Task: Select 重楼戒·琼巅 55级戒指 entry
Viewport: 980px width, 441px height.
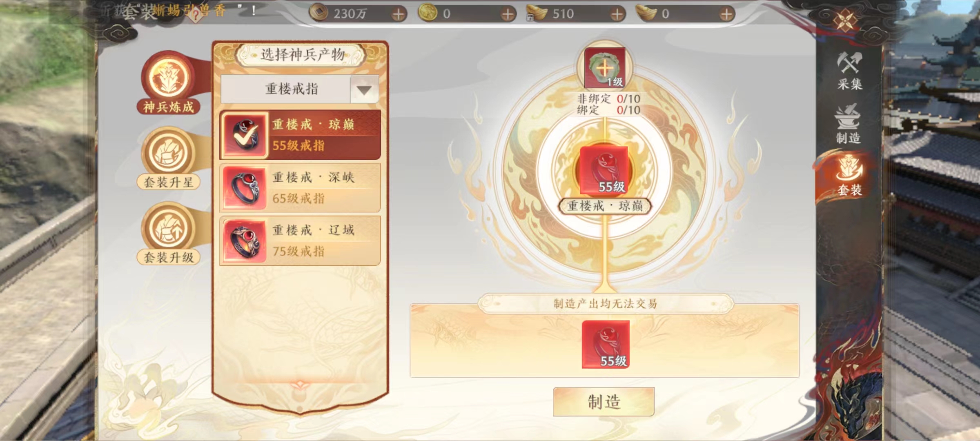Action: click(x=300, y=135)
